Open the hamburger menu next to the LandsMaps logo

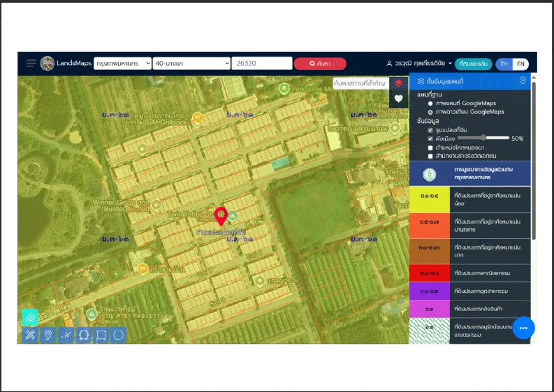pyautogui.click(x=31, y=64)
